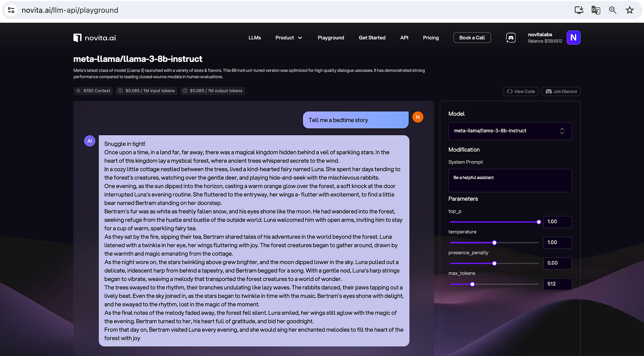Click the $0.065 / 1M input tokens badge

coord(147,91)
